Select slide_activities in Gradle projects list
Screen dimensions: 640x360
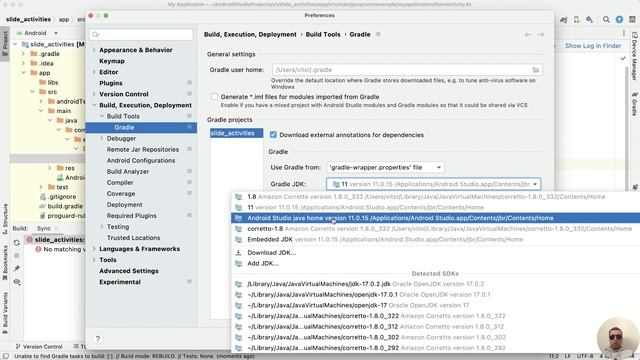tap(236, 133)
